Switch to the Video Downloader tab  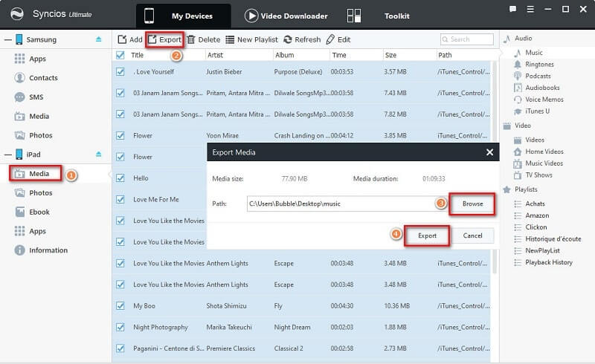point(286,16)
